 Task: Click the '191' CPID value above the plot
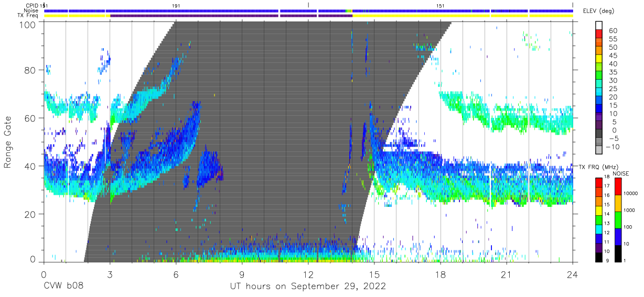(x=177, y=5)
